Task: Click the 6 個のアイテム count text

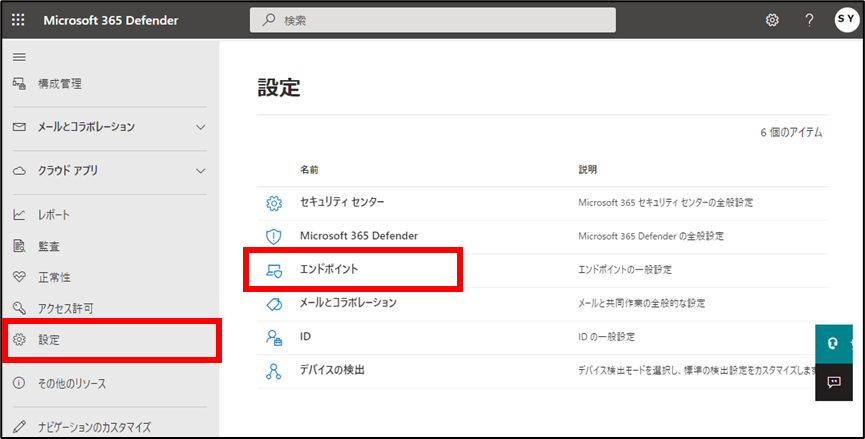Action: coord(791,132)
